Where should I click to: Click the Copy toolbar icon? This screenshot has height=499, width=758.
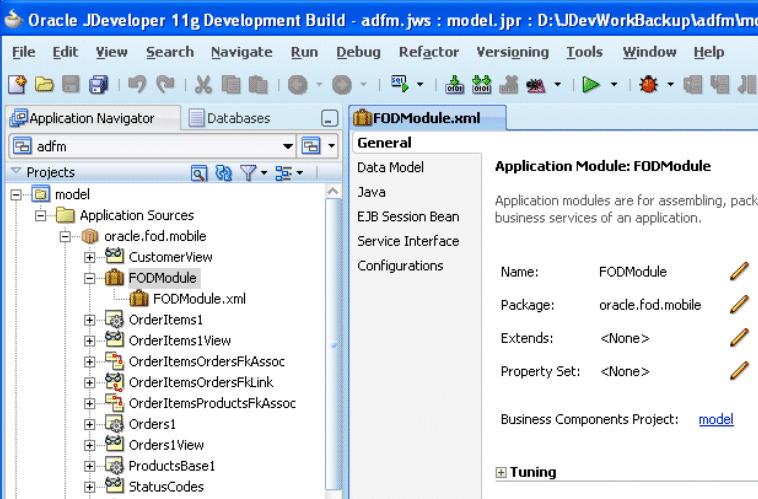point(231,85)
